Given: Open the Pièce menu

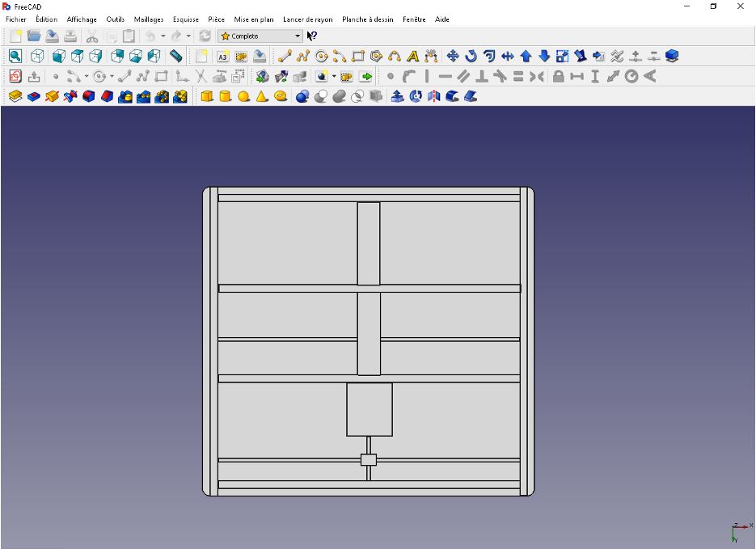Looking at the screenshot, I should [x=216, y=19].
